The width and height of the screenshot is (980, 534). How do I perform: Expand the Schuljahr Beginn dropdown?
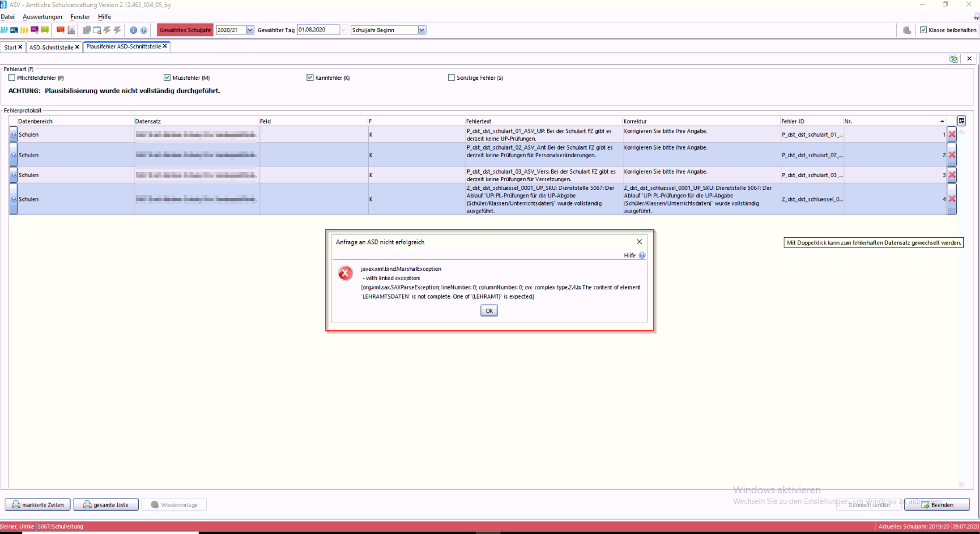pos(422,30)
